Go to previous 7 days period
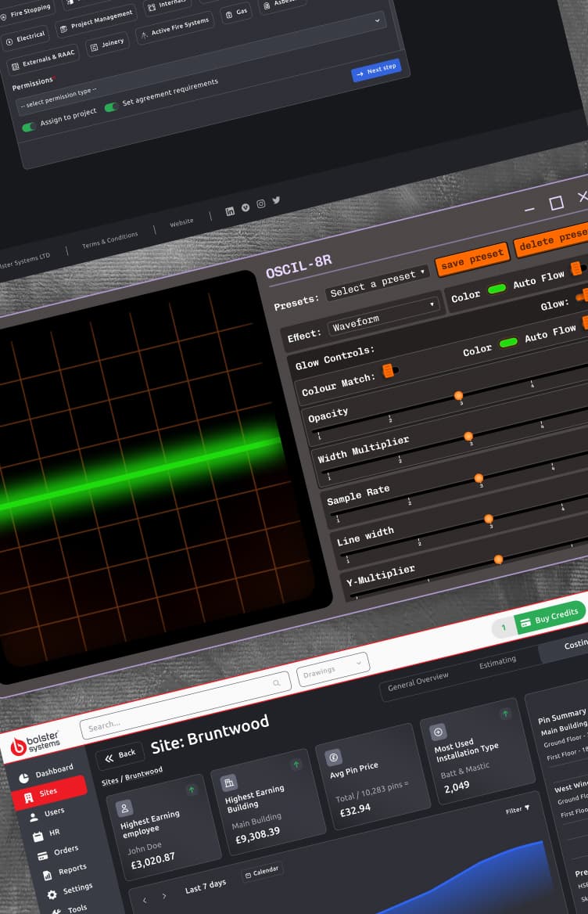This screenshot has width=588, height=914. (145, 900)
